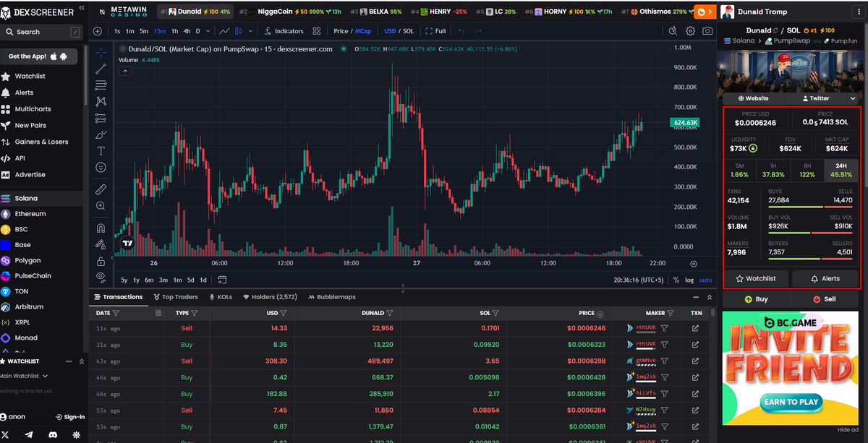Open more timeframes dropdown arrow
This screenshot has height=443, width=868.
(x=208, y=31)
